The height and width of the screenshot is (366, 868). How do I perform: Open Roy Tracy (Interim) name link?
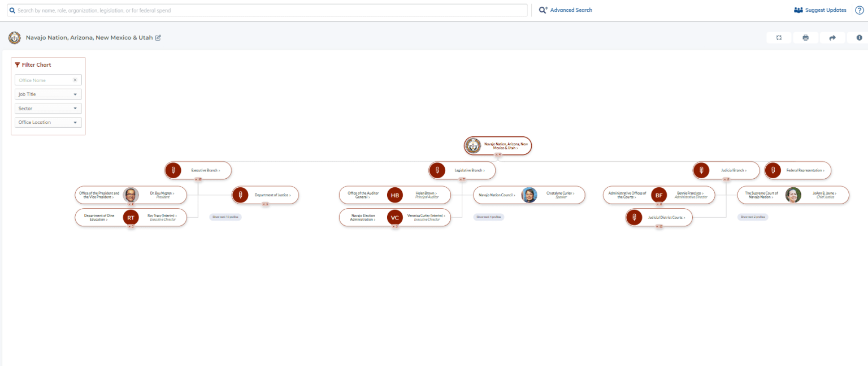[x=162, y=216]
